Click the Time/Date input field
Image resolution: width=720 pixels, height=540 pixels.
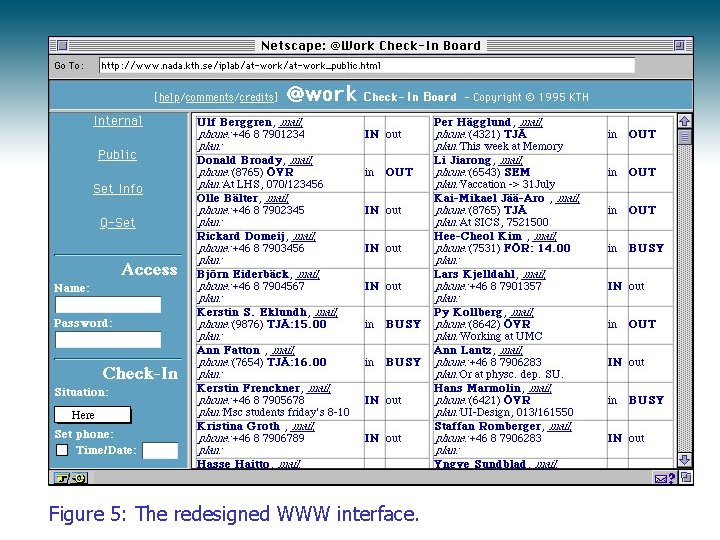(160, 450)
